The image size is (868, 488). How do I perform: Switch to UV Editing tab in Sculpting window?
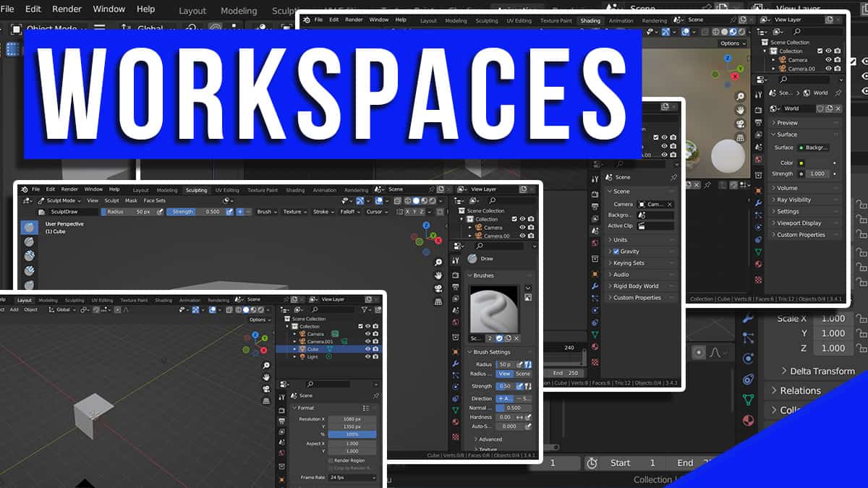(x=227, y=190)
